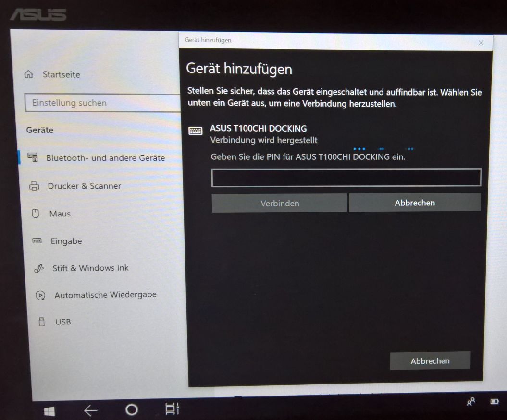507x420 pixels.
Task: Close the Gerät hinzufügen dialog
Action: click(x=481, y=43)
